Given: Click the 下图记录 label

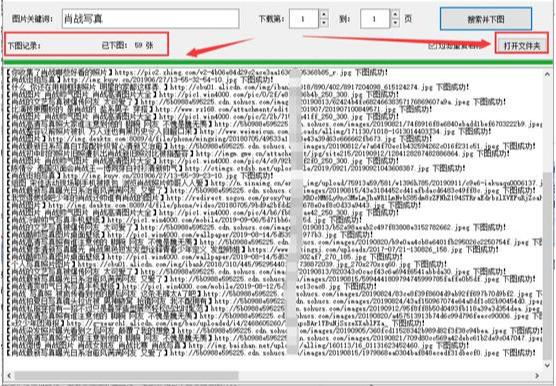Looking at the screenshot, I should pos(24,46).
